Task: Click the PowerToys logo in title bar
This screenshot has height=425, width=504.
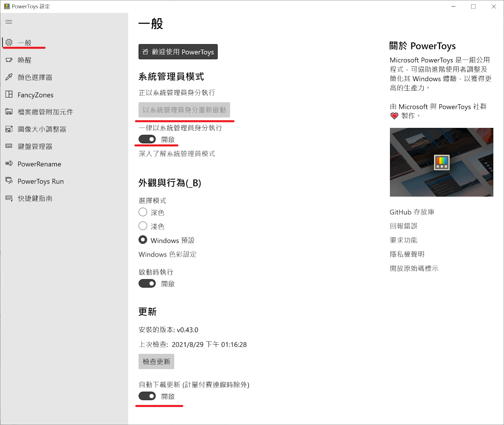Action: (7, 6)
